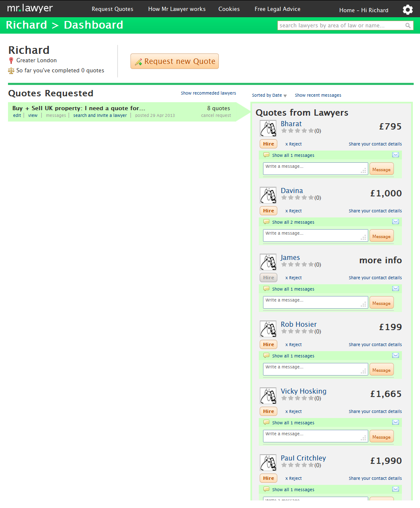The image size is (420, 508).
Task: Click the envelope icon in Davina's quote
Action: 396,222
